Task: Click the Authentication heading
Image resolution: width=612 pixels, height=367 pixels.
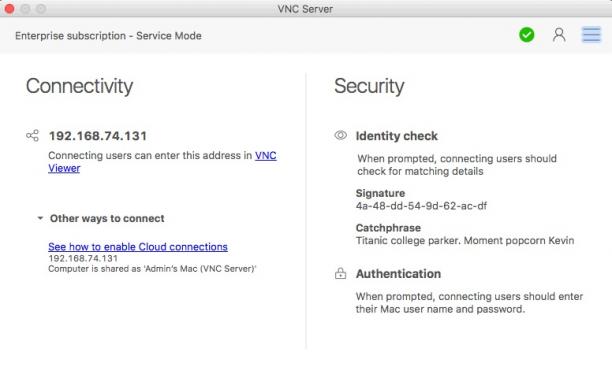Action: tap(398, 274)
